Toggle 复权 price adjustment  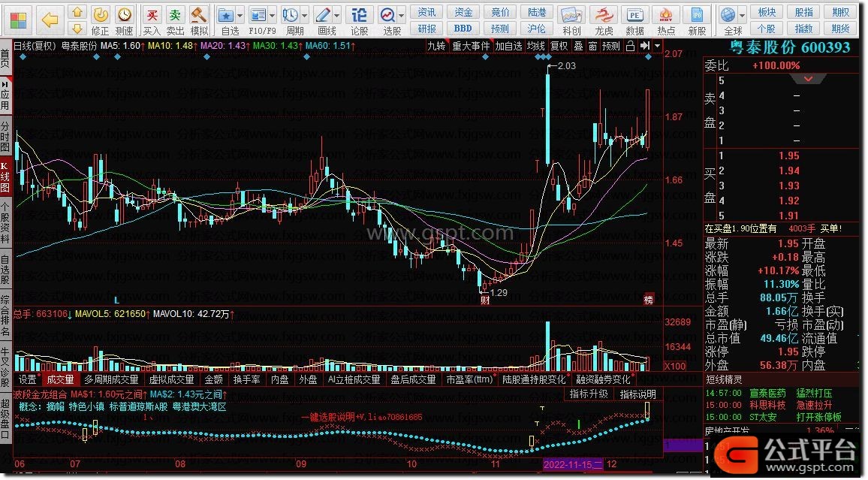pyautogui.click(x=559, y=47)
